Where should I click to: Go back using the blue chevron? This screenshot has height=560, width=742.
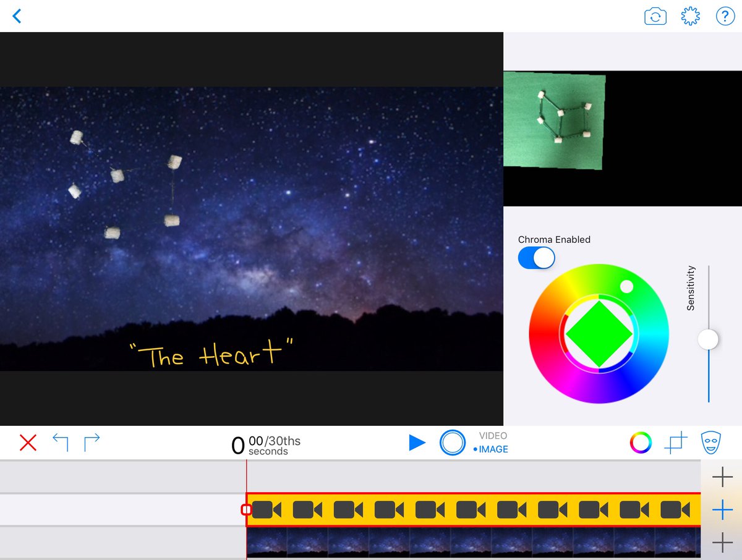pyautogui.click(x=17, y=16)
